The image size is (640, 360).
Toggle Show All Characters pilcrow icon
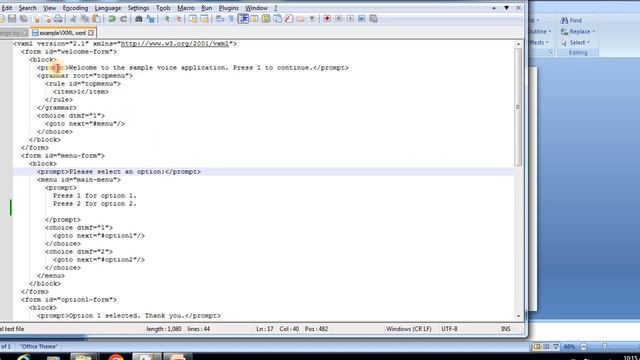[231, 19]
